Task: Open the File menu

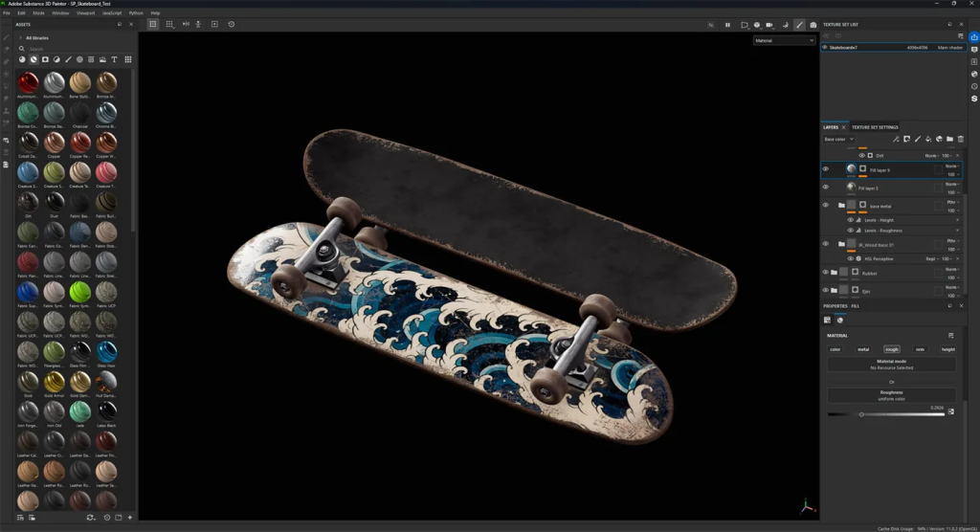Action: (7, 12)
